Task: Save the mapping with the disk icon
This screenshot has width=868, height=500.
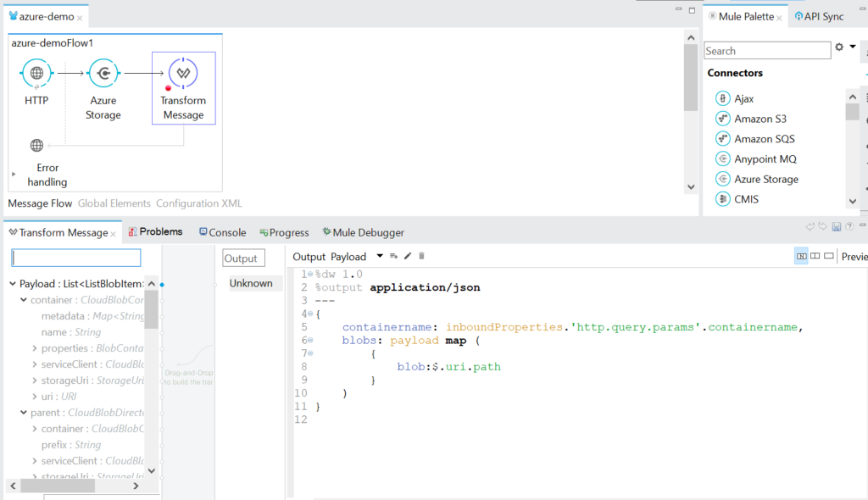Action: pos(837,226)
